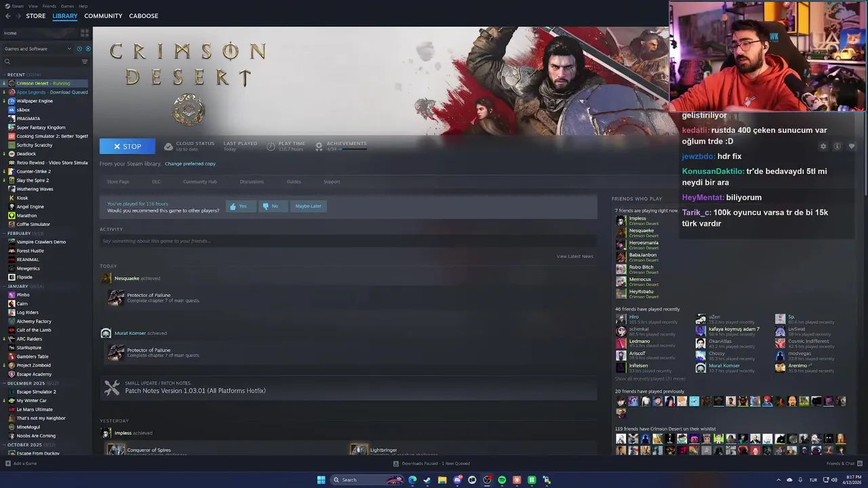Viewport: 868px width, 488px height.
Task: Open friend Impless in friends who play
Action: point(637,220)
